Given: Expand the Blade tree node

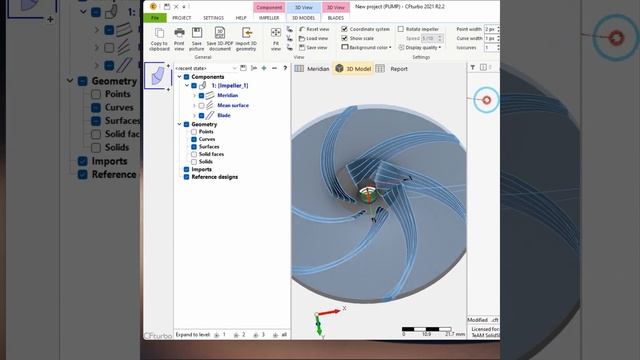Looking at the screenshot, I should [194, 116].
